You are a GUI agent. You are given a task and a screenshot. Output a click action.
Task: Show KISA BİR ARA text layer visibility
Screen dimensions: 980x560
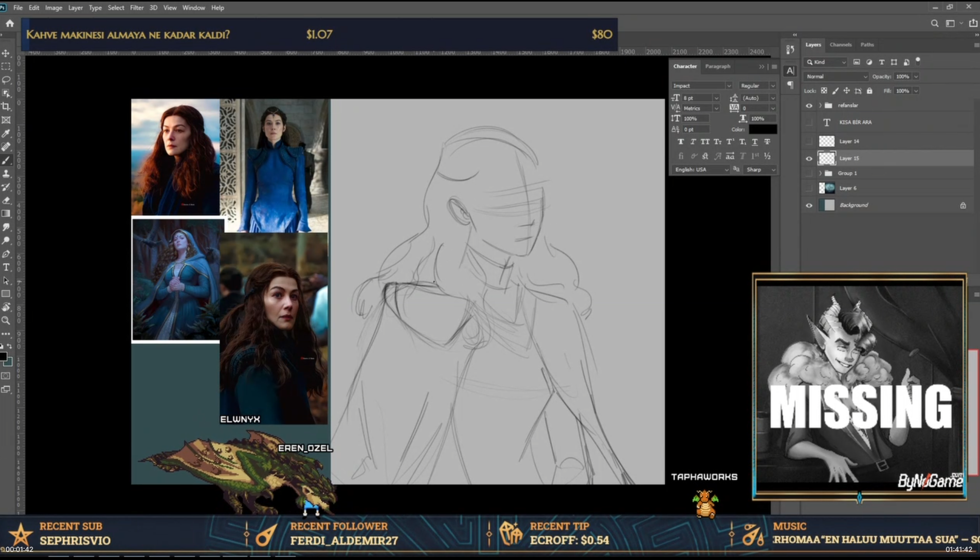[809, 122]
